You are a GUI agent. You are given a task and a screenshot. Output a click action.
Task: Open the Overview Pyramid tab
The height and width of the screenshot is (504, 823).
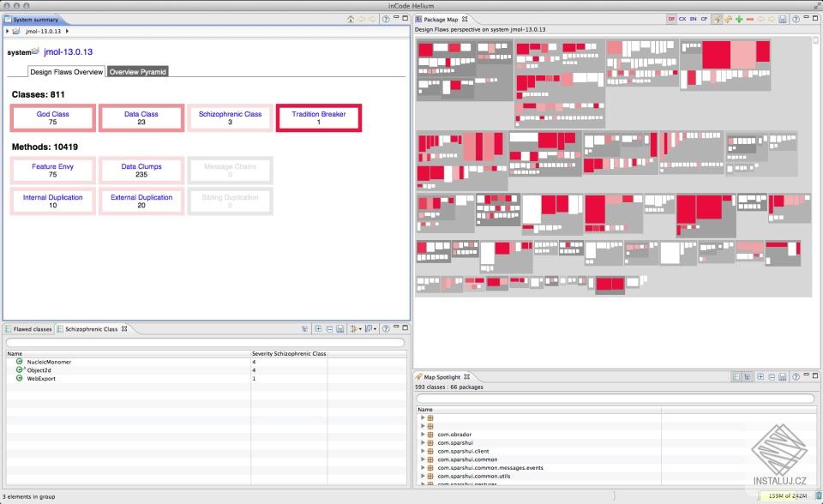pos(137,72)
